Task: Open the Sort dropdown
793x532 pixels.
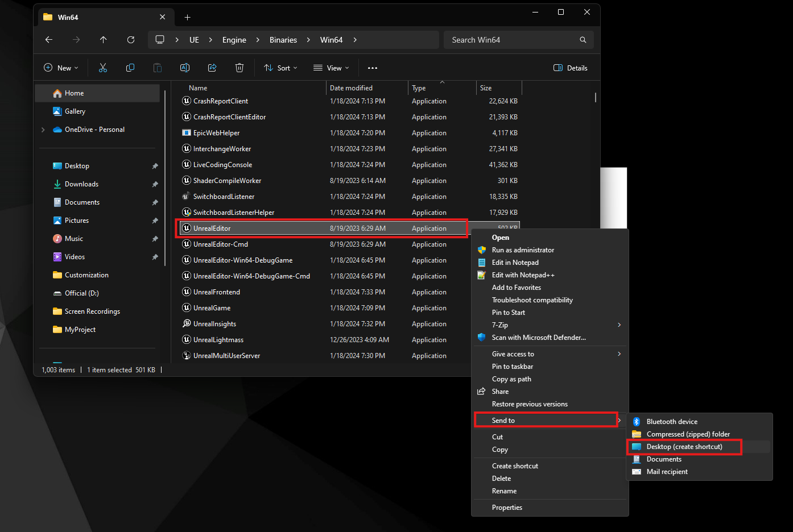Action: [281, 68]
